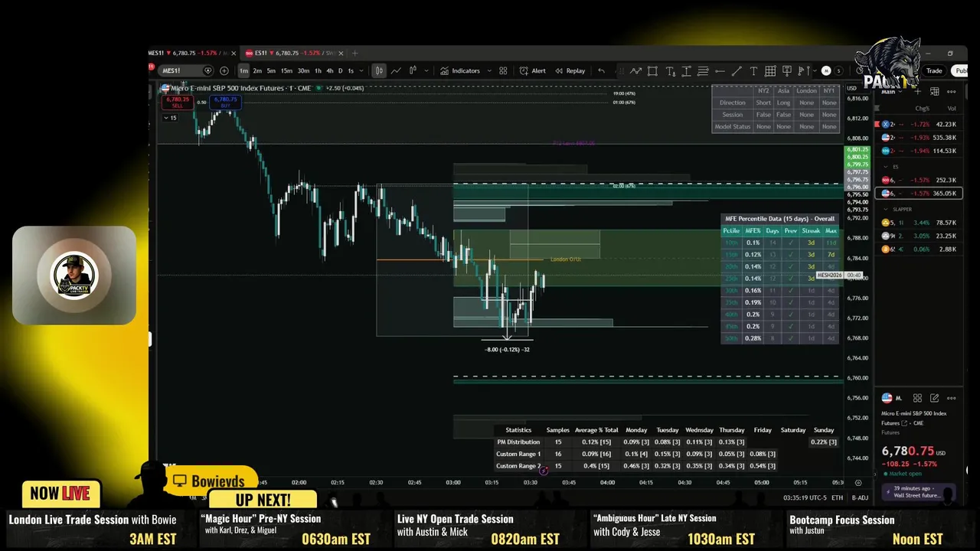The image size is (980, 551).
Task: Click the red SELL 6,780.25 button
Action: [x=178, y=103]
